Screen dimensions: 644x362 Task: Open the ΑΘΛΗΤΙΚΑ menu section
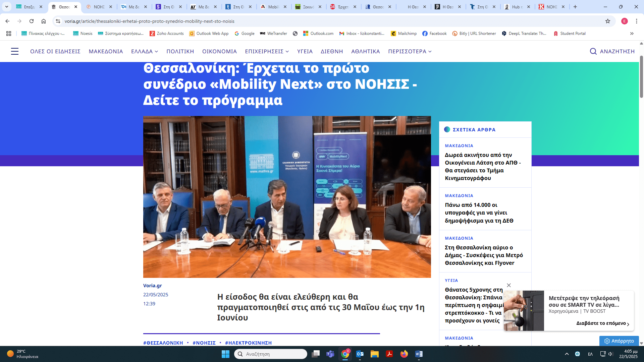(x=366, y=51)
